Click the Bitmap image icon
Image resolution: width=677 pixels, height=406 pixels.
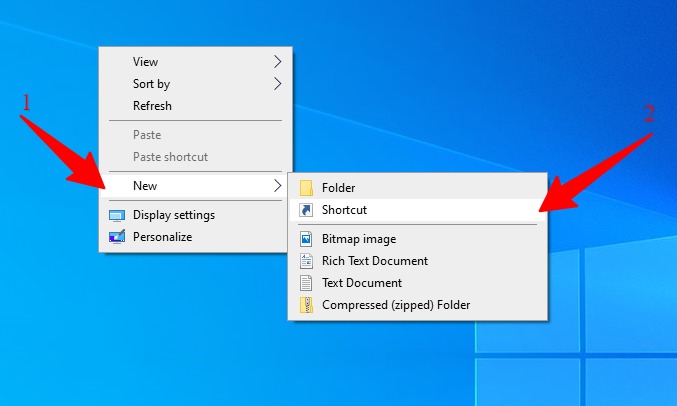306,239
